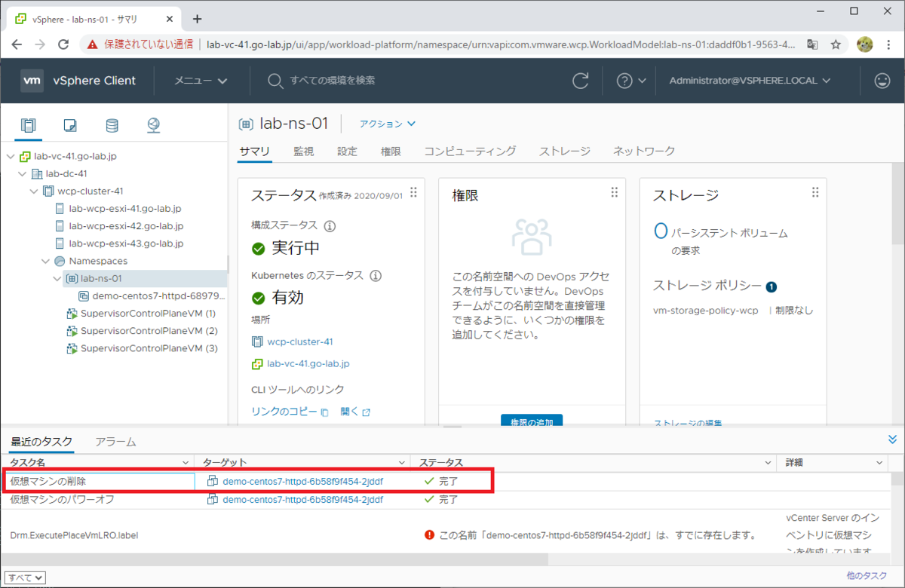Click drag handle on 権限 card

(x=614, y=192)
